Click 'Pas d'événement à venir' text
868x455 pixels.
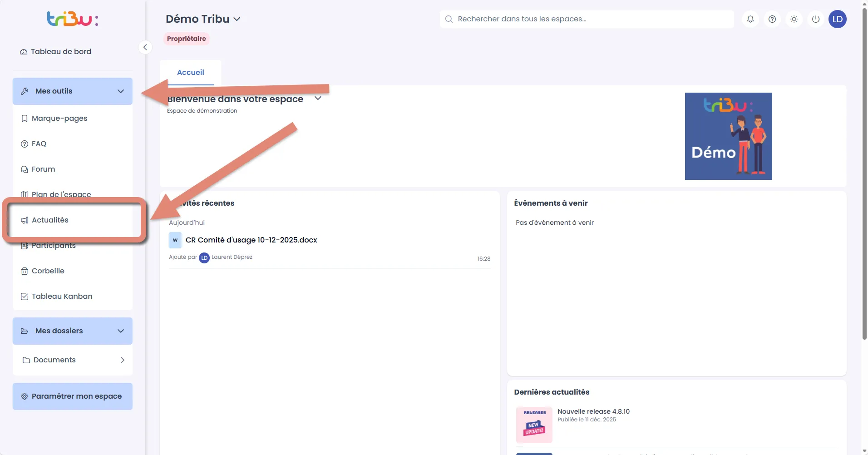[x=555, y=223]
